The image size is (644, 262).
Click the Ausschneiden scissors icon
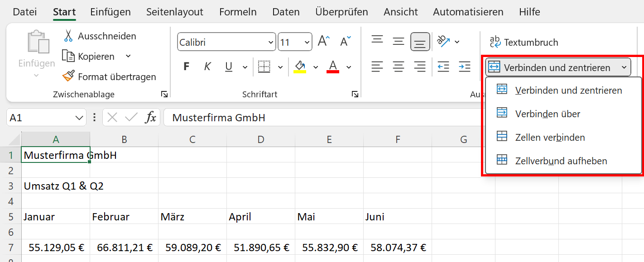click(68, 36)
